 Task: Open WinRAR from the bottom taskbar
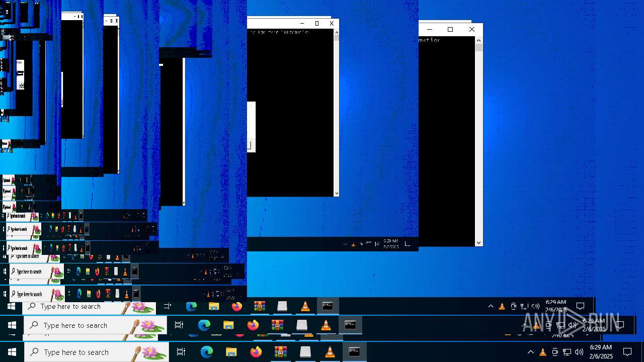280,352
